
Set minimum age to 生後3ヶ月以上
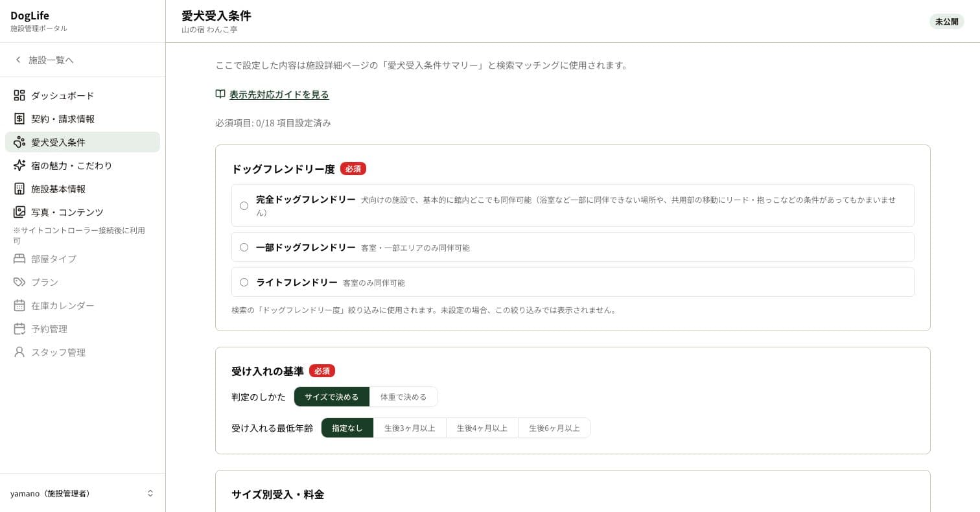[410, 428]
